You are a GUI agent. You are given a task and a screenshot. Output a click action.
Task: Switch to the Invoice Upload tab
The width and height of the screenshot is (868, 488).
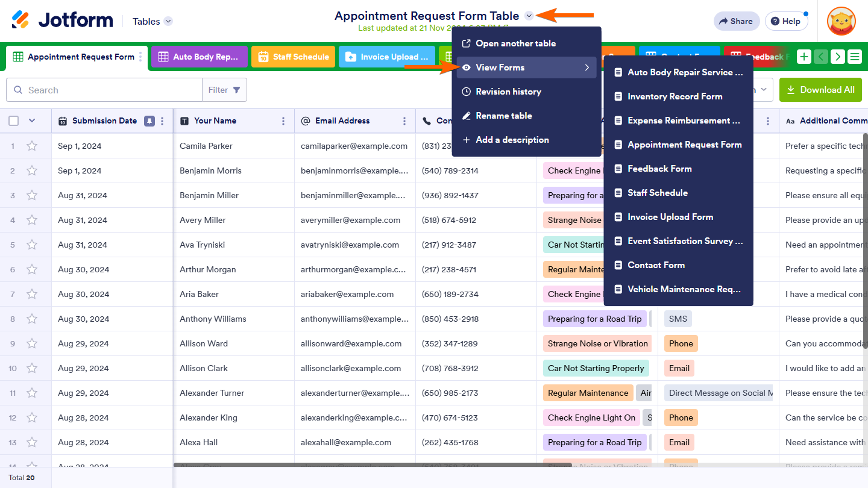(387, 57)
